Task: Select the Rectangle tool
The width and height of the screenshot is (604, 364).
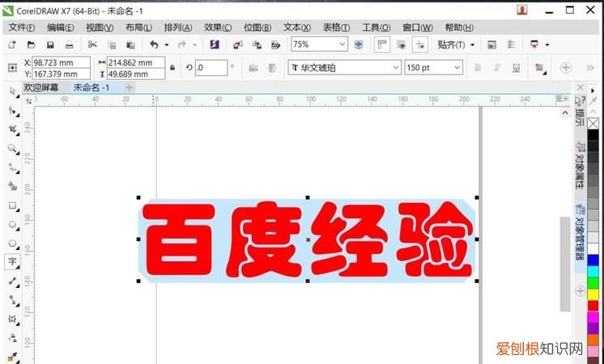Action: click(x=13, y=205)
